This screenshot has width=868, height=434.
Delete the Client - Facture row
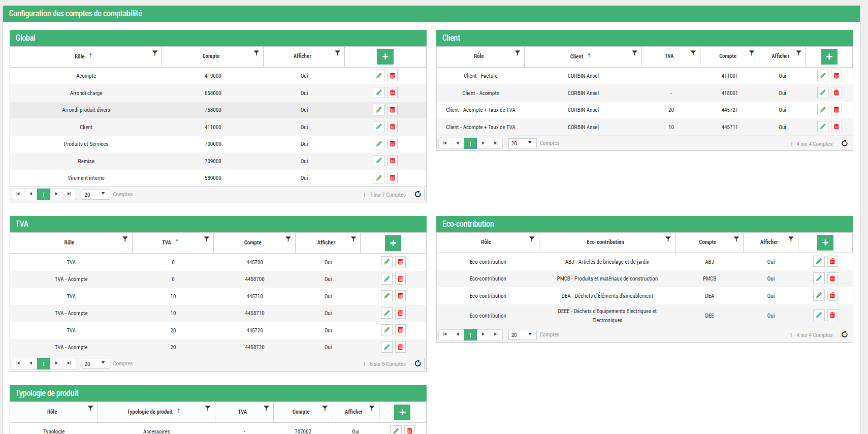tap(836, 76)
